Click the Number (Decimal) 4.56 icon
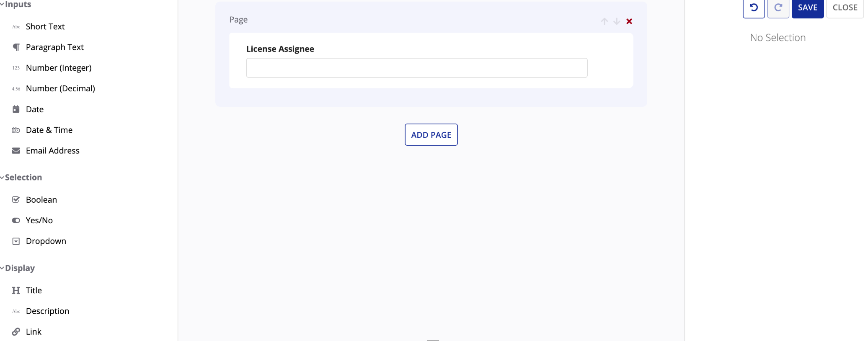The width and height of the screenshot is (868, 341). point(16,89)
